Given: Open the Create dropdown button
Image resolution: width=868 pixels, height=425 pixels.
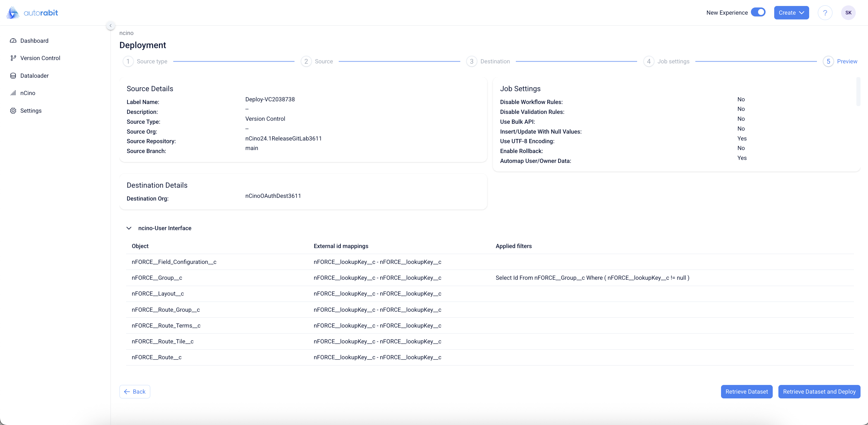Looking at the screenshot, I should [x=791, y=13].
